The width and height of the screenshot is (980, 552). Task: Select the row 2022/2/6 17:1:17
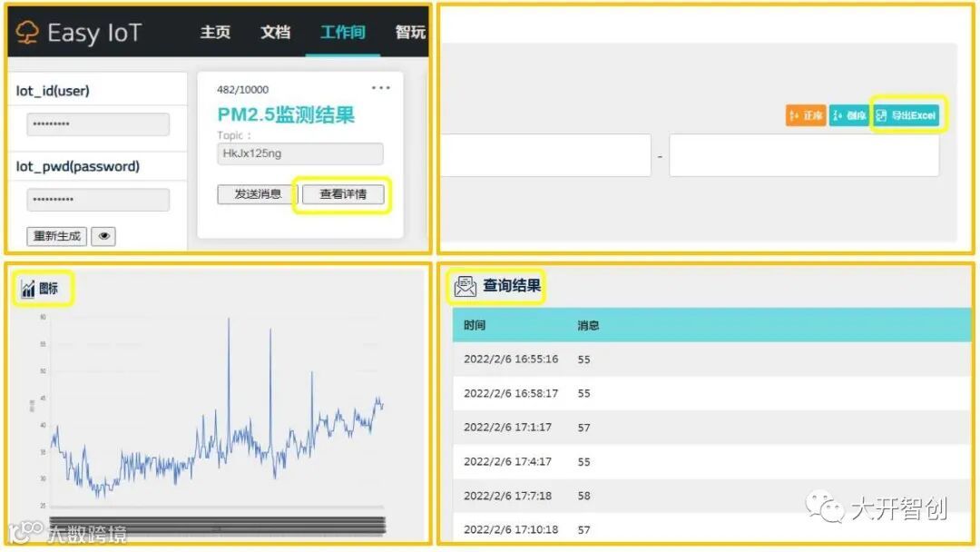(x=712, y=428)
